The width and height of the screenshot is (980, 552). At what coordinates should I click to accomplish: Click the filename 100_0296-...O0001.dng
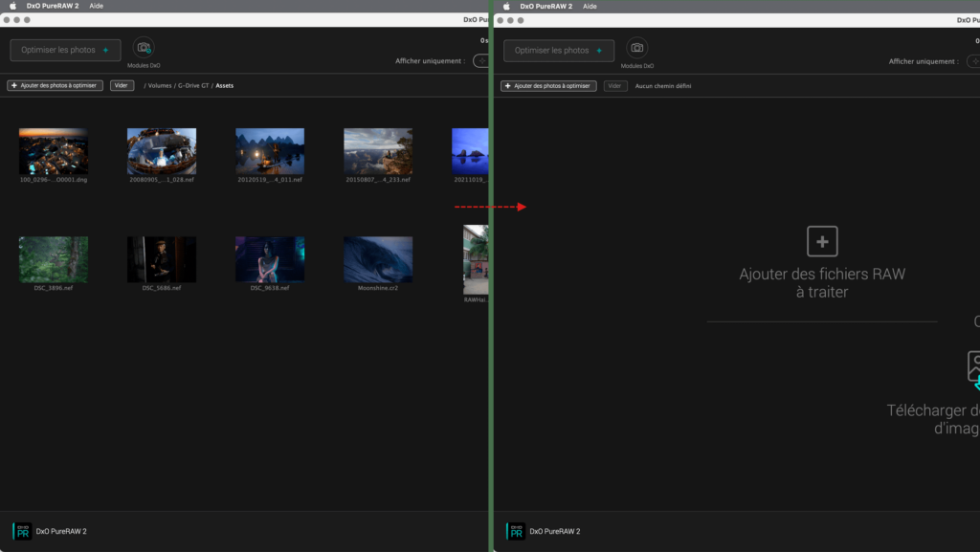click(54, 180)
